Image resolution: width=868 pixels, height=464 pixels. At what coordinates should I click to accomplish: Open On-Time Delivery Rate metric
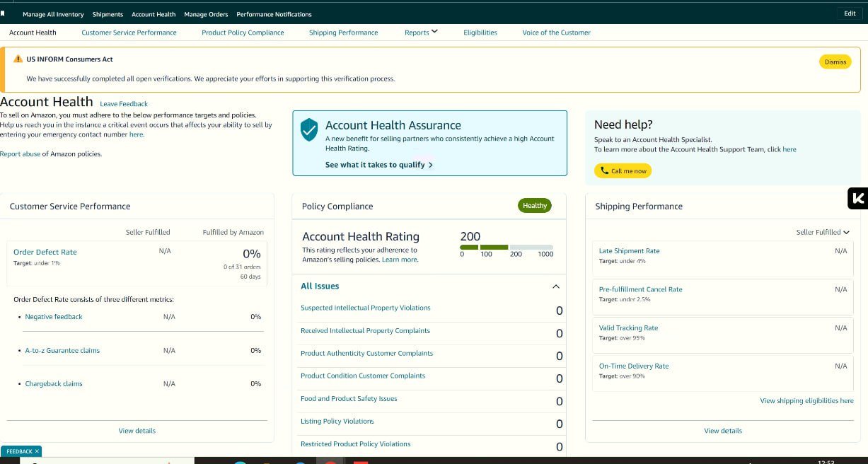tap(634, 366)
